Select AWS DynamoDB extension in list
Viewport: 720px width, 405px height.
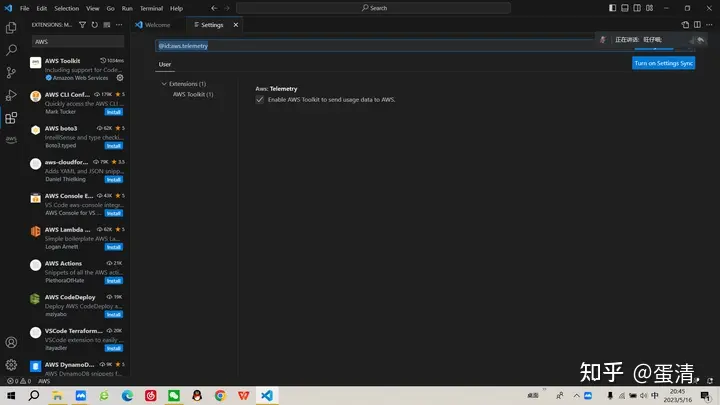coord(77,368)
